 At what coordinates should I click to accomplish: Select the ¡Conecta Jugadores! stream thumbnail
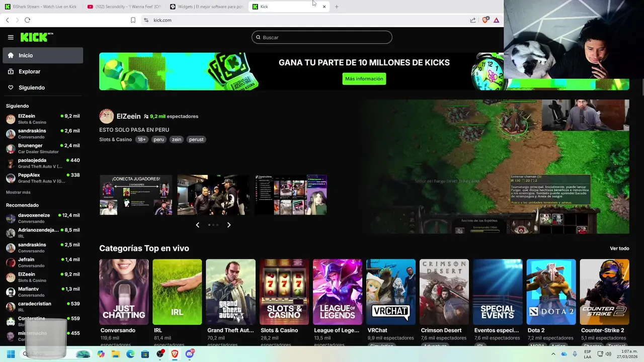click(x=136, y=195)
